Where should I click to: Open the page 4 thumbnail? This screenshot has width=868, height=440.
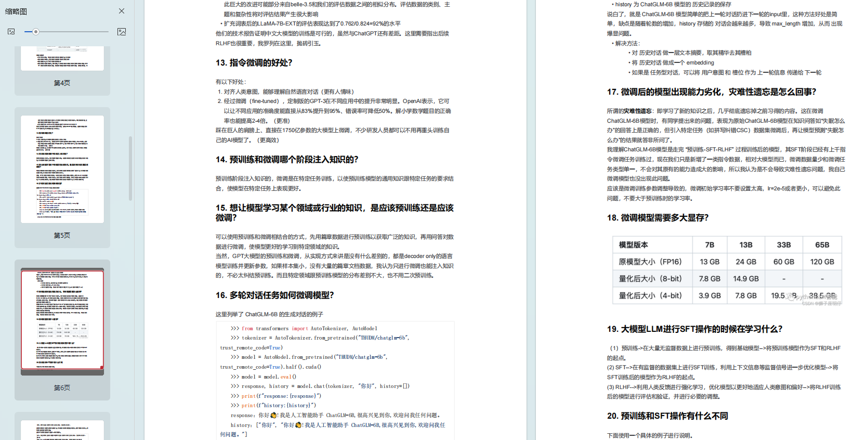click(62, 58)
